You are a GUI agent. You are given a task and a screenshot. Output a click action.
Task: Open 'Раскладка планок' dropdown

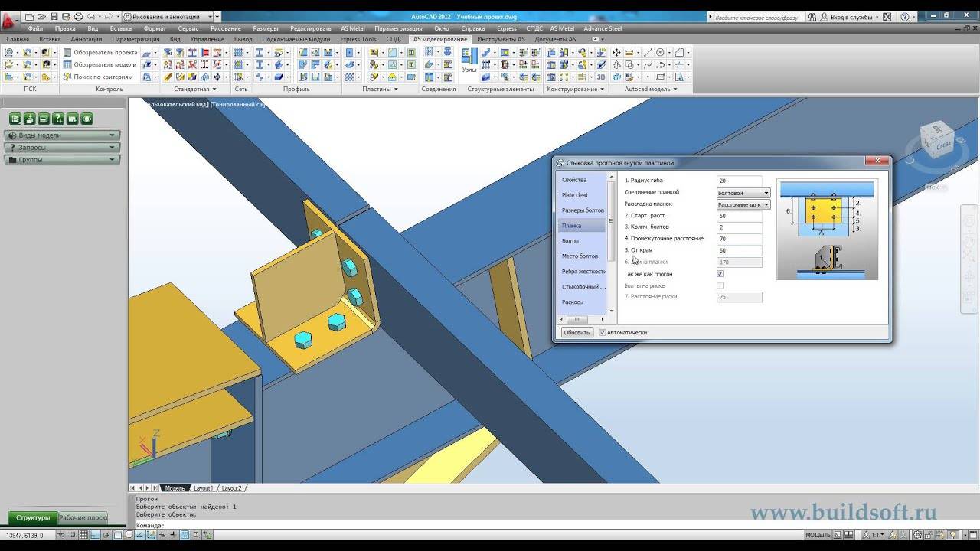click(743, 204)
